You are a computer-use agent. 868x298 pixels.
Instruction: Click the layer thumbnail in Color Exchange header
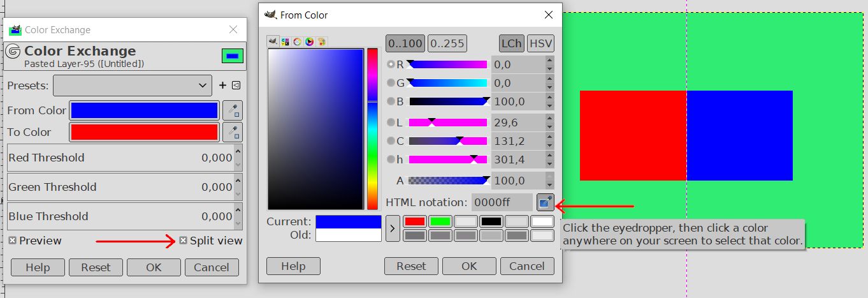pyautogui.click(x=232, y=56)
